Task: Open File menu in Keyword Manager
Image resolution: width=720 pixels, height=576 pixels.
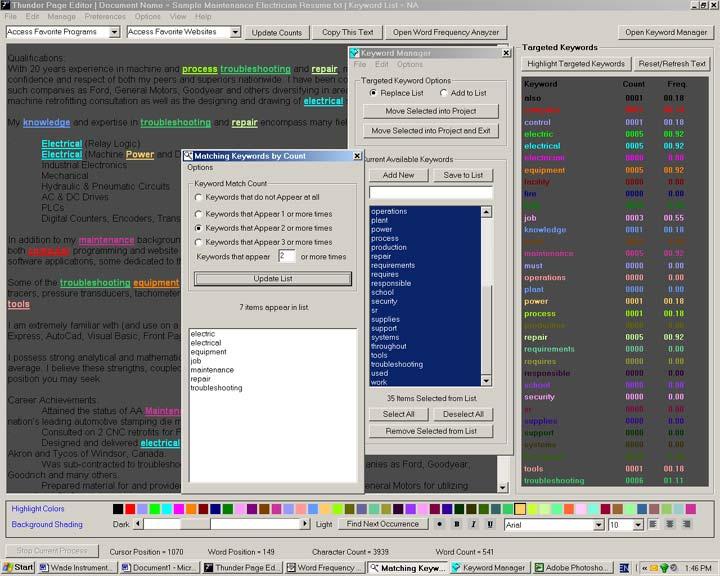Action: tap(360, 64)
